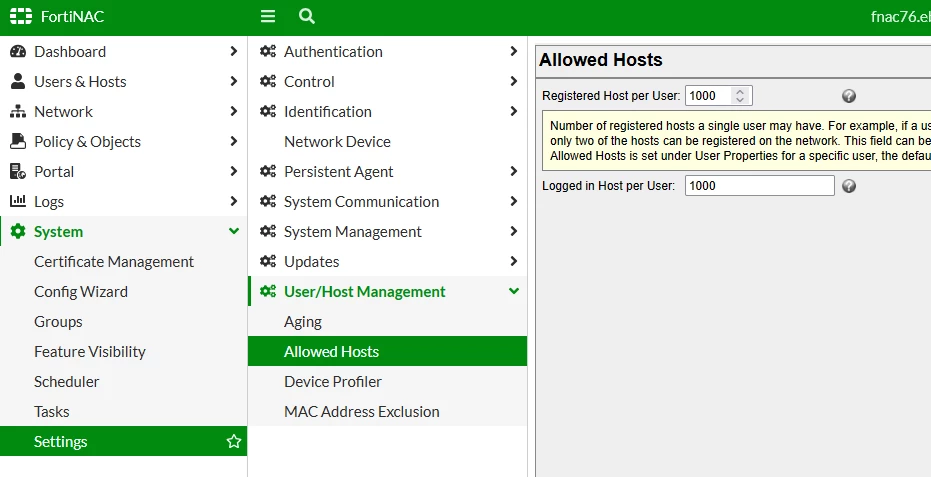Expand the System Communication chevron
This screenshot has height=477, width=931.
pos(514,201)
